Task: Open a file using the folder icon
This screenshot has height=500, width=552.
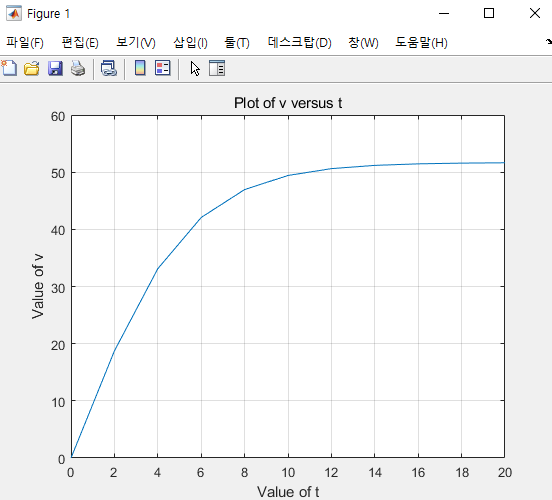Action: [32, 68]
